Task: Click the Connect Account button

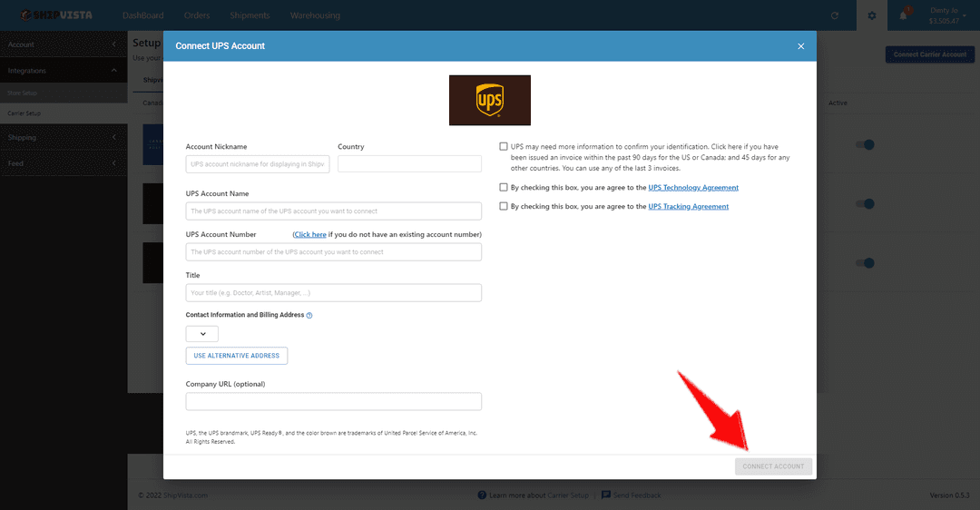Action: (773, 466)
